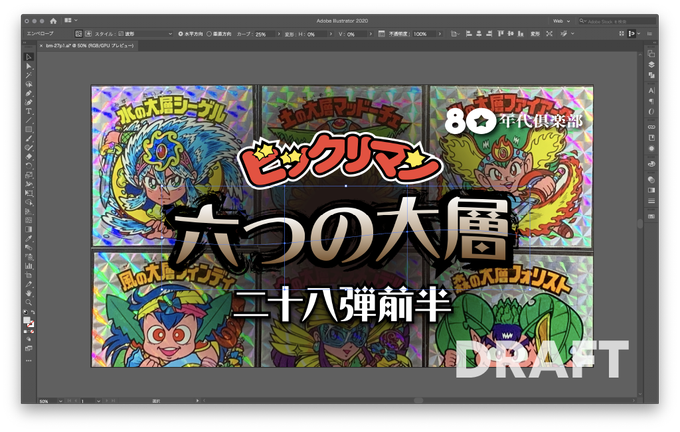Select the Rotate tool
The height and width of the screenshot is (432, 680).
29,166
